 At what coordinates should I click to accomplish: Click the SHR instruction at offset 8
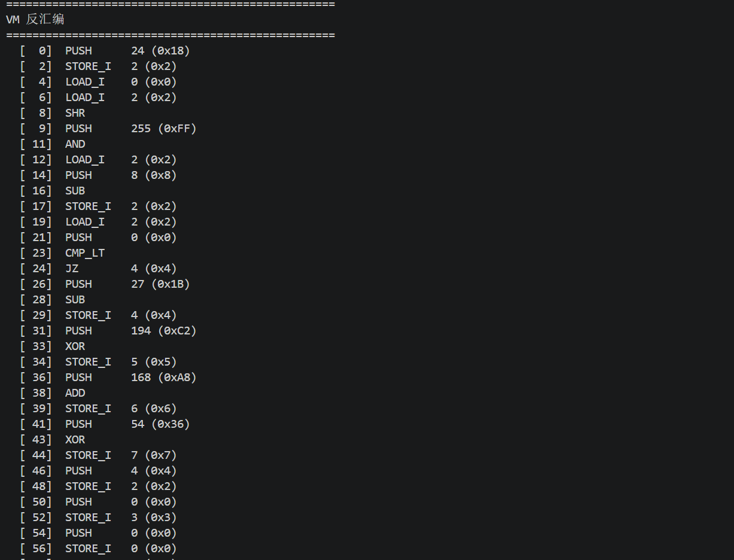point(75,113)
